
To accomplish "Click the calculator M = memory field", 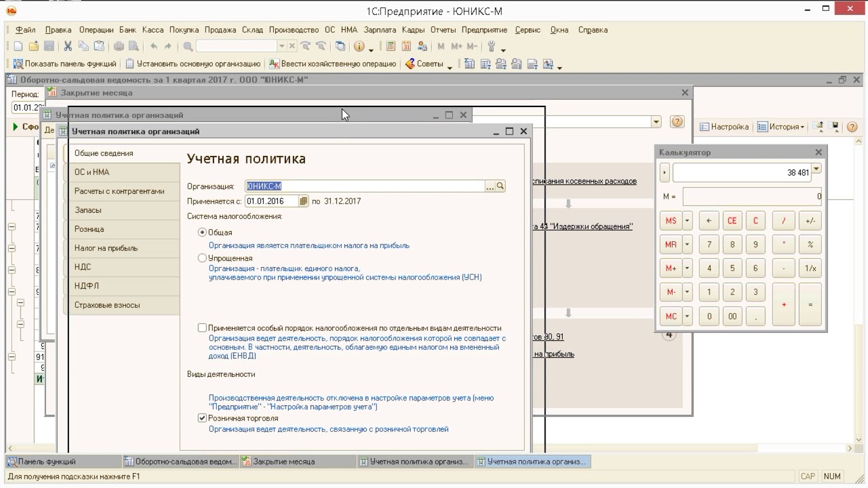I will pyautogui.click(x=752, y=197).
